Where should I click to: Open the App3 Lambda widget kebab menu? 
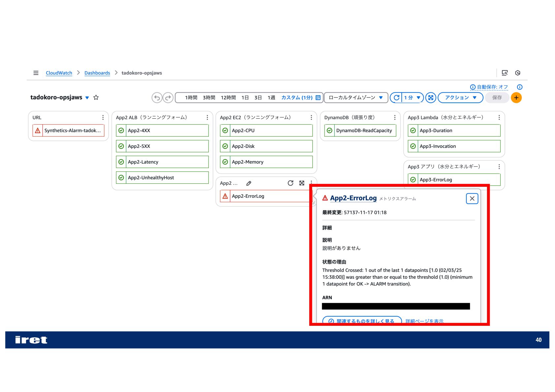(499, 118)
